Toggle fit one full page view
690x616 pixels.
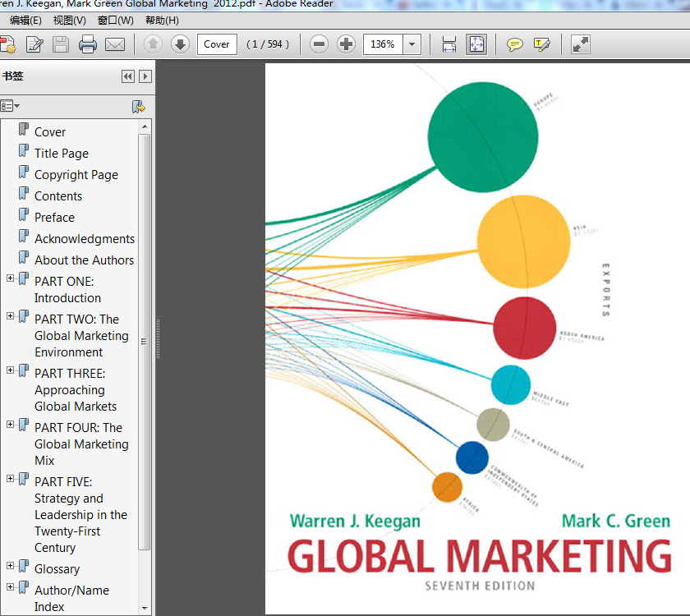pos(476,44)
